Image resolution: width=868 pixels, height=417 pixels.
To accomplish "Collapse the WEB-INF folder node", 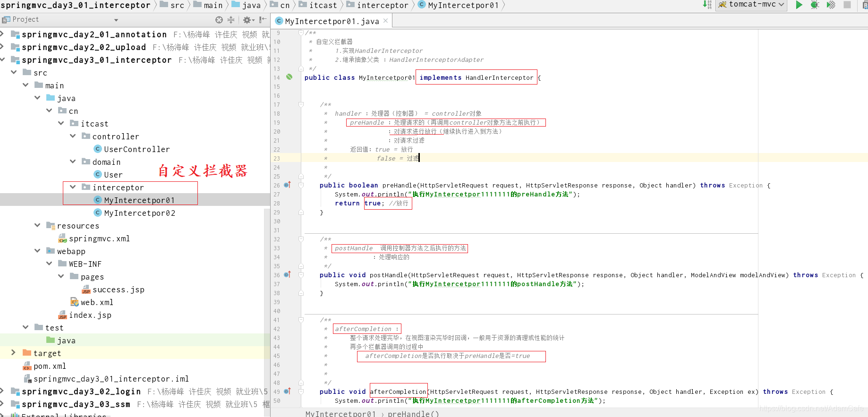I will pyautogui.click(x=49, y=264).
